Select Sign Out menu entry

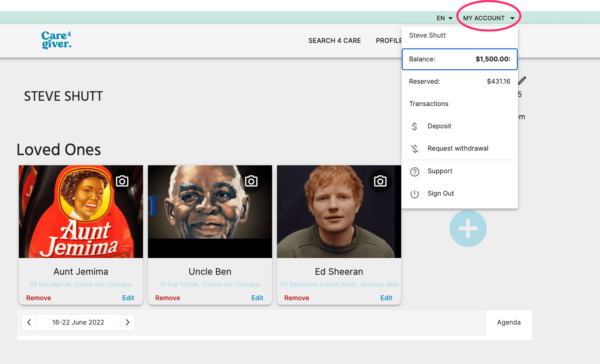click(460, 194)
